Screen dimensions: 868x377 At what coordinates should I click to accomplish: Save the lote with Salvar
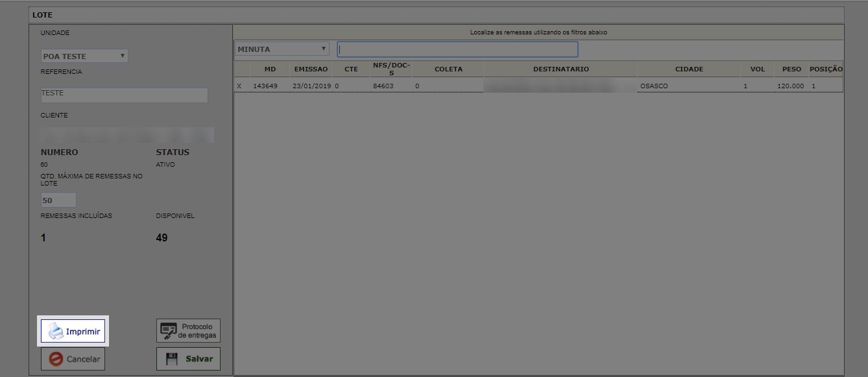coord(188,359)
